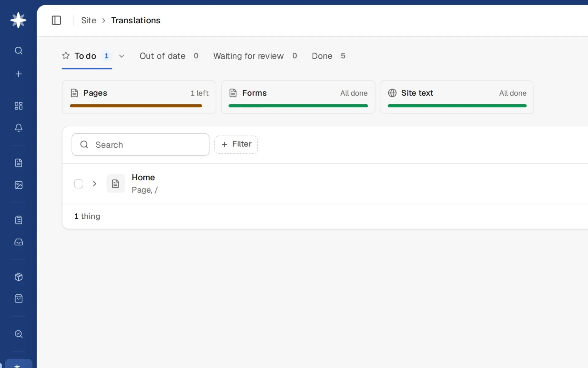Click the "1 thing" count text

87,216
